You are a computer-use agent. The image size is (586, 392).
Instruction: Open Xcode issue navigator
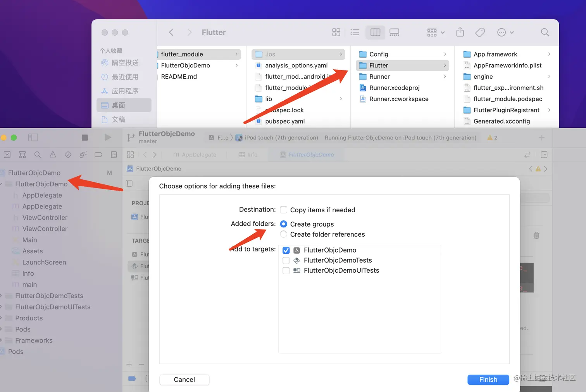point(53,155)
